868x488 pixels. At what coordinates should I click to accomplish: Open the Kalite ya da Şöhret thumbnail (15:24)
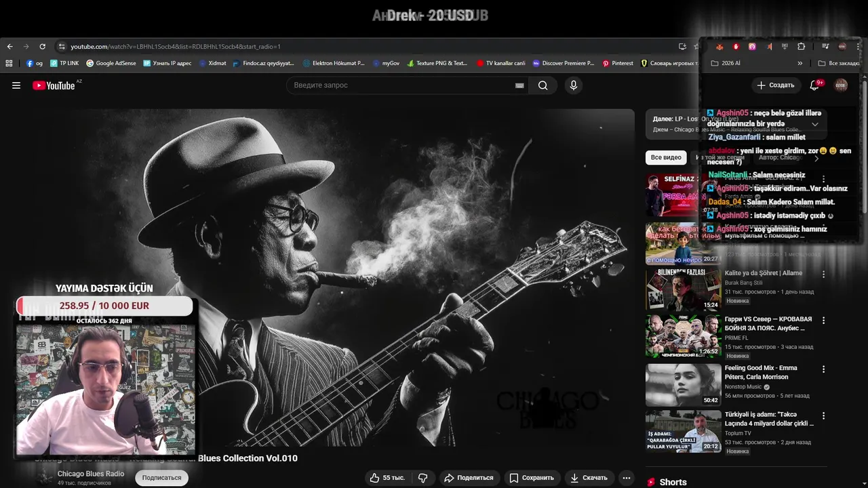click(683, 289)
